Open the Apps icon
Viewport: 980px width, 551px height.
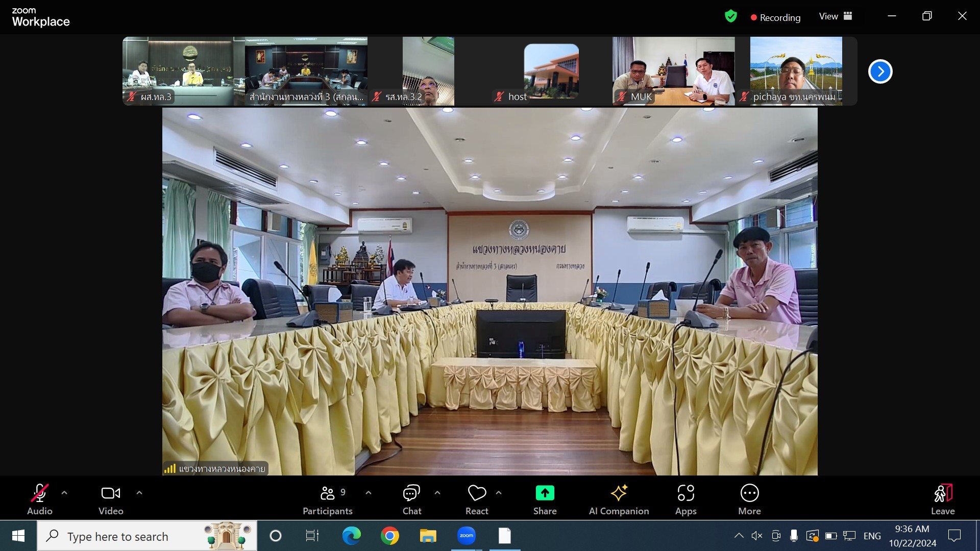click(685, 493)
